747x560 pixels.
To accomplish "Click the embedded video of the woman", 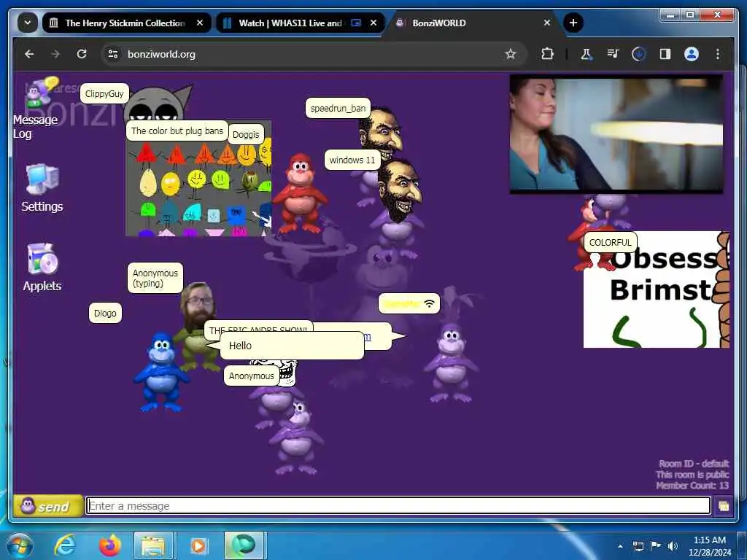I will click(616, 134).
